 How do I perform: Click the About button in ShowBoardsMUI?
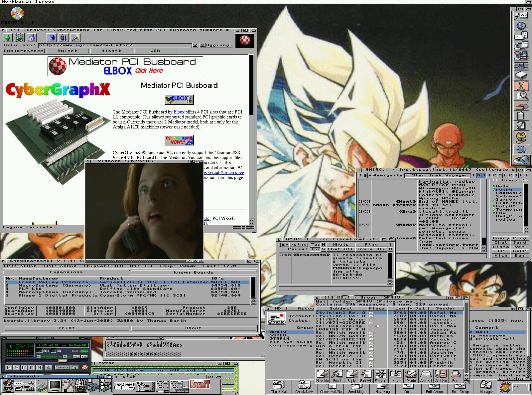(x=194, y=328)
